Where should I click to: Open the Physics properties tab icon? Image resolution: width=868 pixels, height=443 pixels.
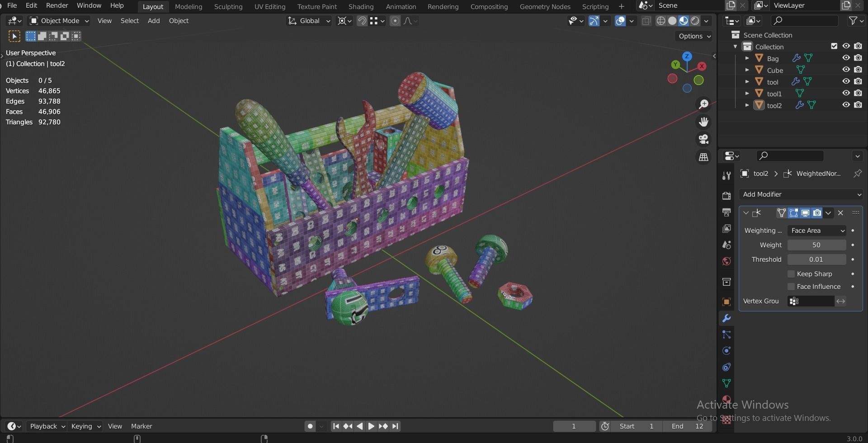coord(726,351)
